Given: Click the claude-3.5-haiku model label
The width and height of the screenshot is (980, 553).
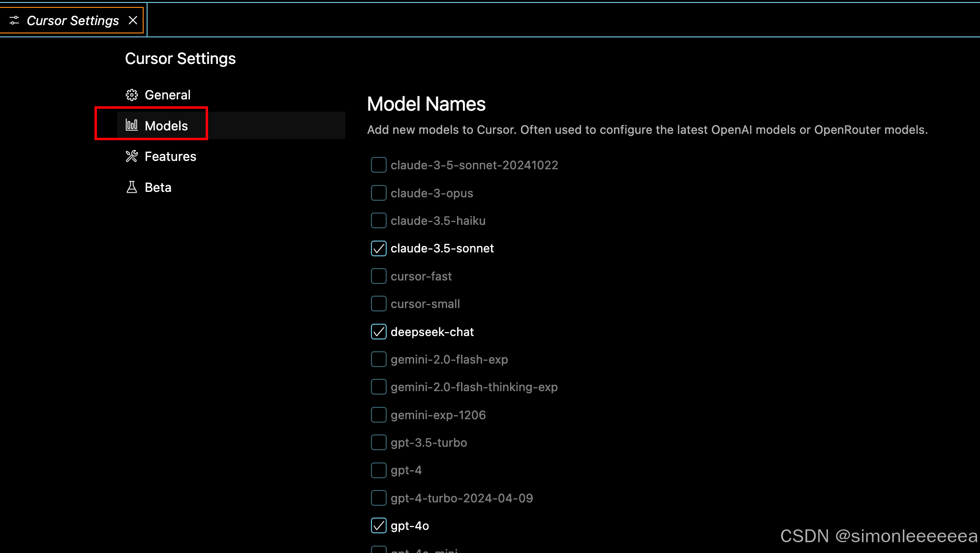Looking at the screenshot, I should [x=438, y=221].
